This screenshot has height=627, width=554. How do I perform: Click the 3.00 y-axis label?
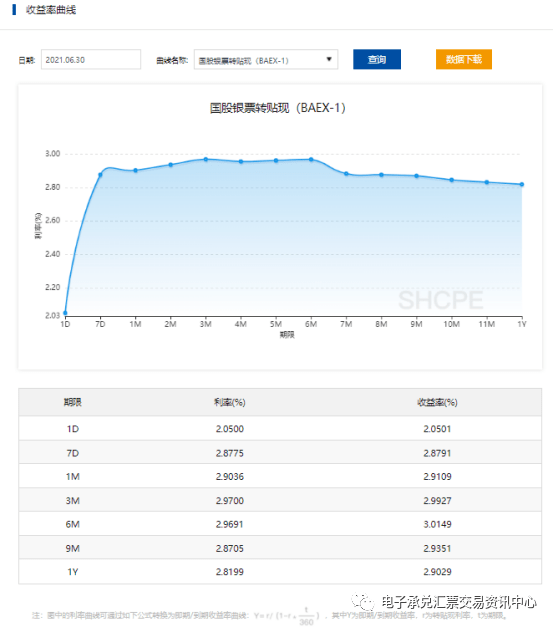[x=52, y=154]
